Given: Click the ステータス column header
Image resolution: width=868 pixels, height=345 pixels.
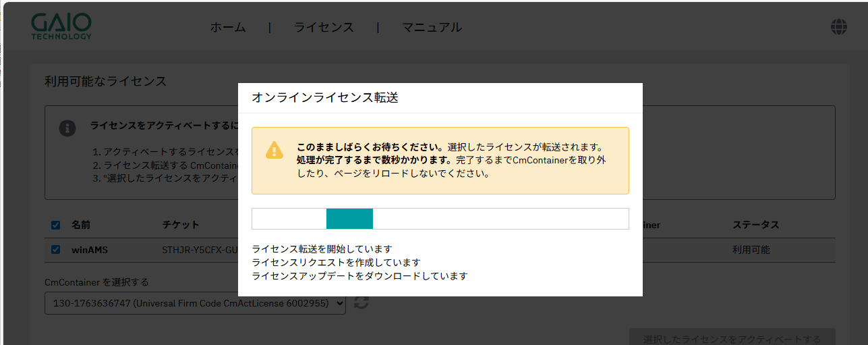Looking at the screenshot, I should tap(755, 225).
